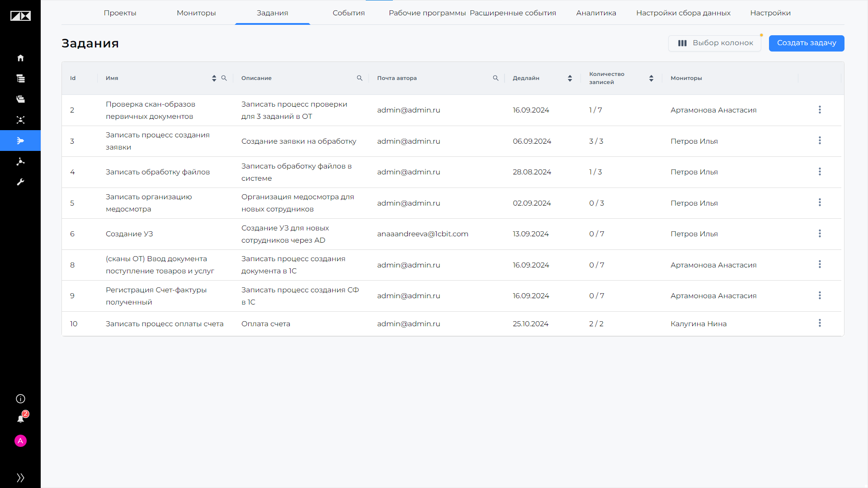Click the Мониторы column header
868x488 pixels.
coord(686,78)
